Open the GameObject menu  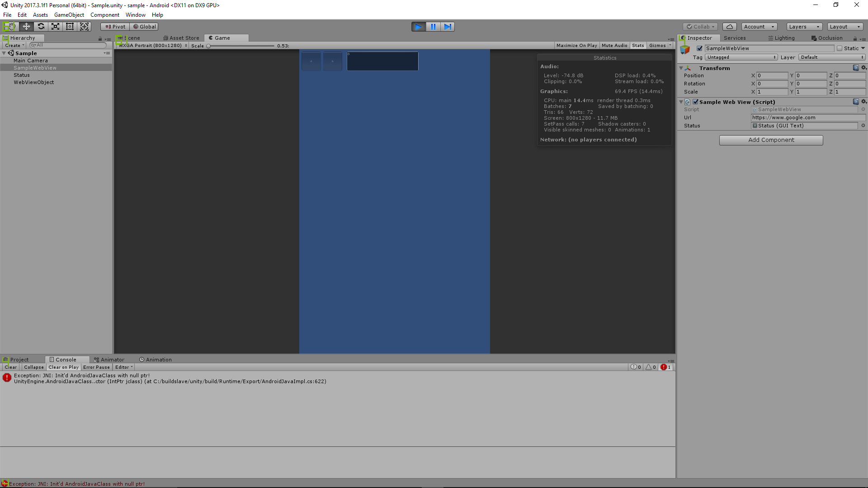(69, 15)
